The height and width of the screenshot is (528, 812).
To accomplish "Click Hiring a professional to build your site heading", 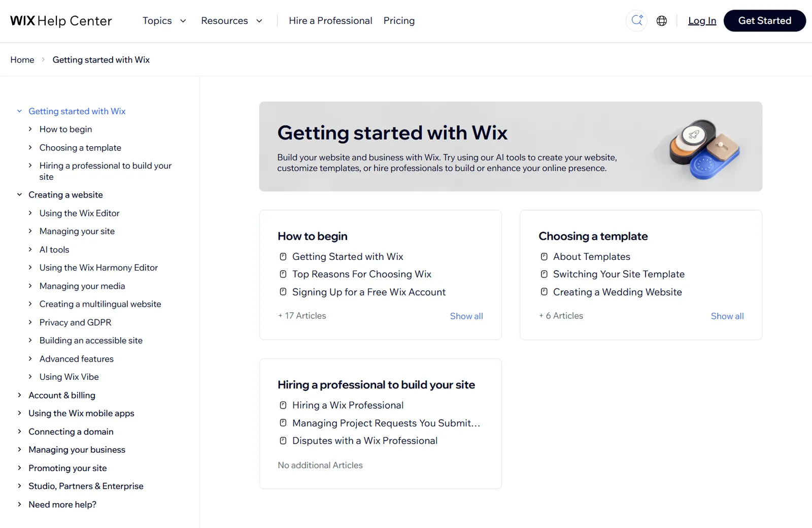I will point(376,385).
